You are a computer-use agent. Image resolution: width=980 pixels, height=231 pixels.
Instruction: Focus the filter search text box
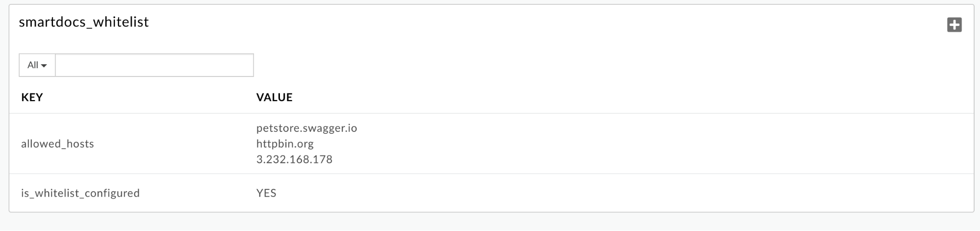click(154, 65)
